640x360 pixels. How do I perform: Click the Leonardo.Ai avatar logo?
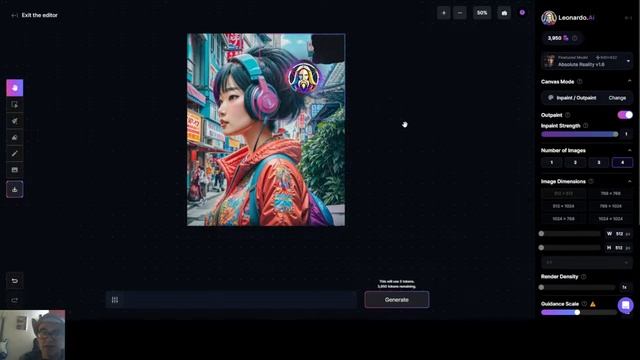click(549, 18)
